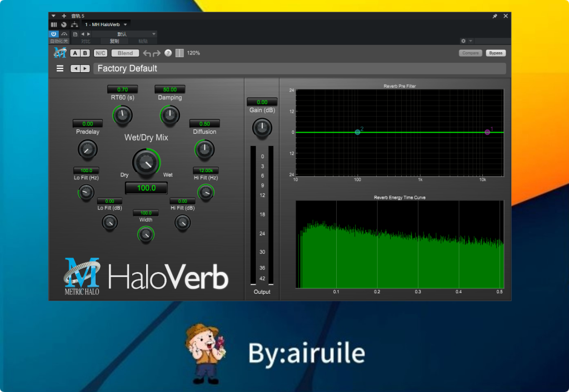Go to previous host preset arrow

[83, 34]
